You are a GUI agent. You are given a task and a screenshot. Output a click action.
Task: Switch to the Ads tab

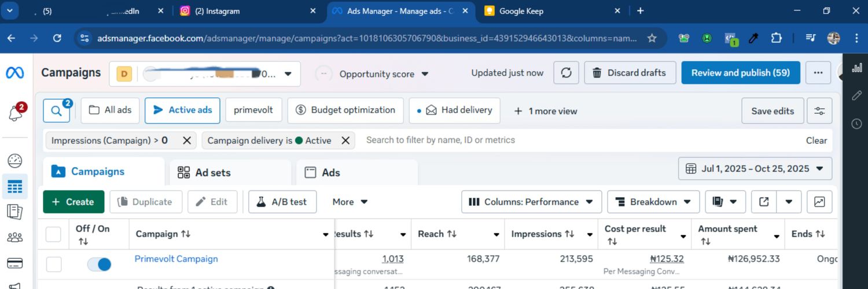357,172
